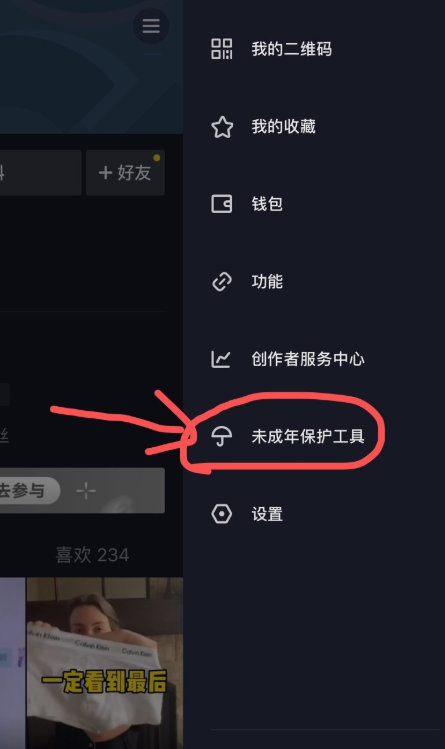445x749 pixels.
Task: Open 设置 text label
Action: coord(267,514)
